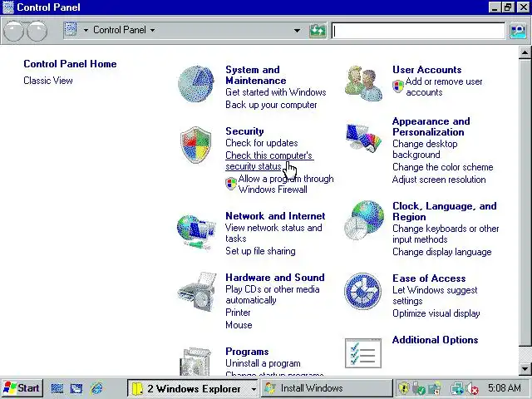Image resolution: width=532 pixels, height=399 pixels.
Task: Click the Additional Options checklist icon
Action: [x=363, y=353]
